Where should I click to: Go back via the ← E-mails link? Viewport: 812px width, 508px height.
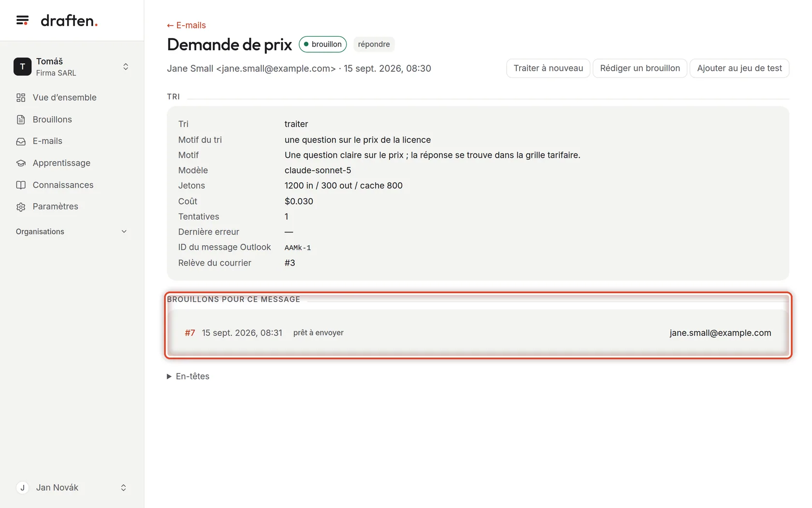point(187,25)
